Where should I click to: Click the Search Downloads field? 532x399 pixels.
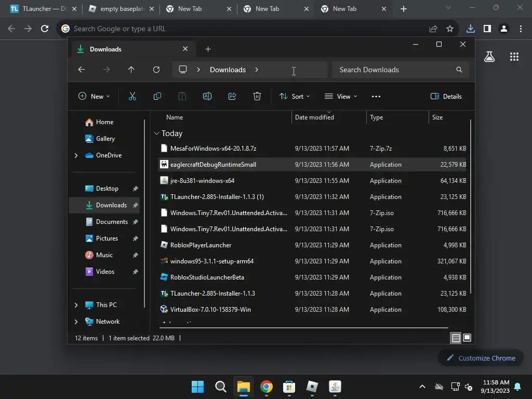(x=401, y=70)
